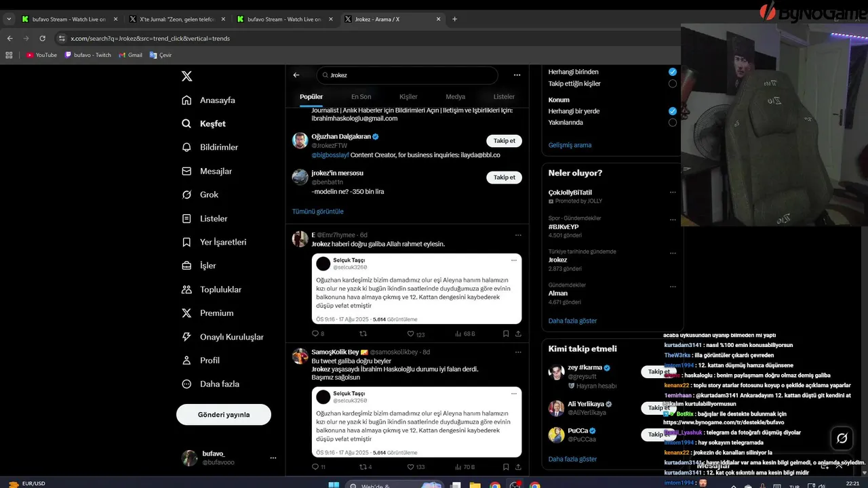Switch to Listeler search tab

[x=504, y=97]
